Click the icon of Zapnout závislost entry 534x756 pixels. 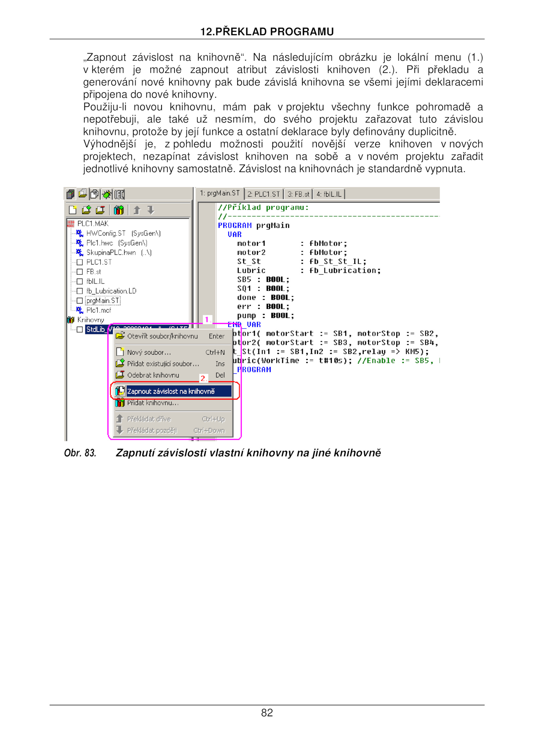pos(120,391)
